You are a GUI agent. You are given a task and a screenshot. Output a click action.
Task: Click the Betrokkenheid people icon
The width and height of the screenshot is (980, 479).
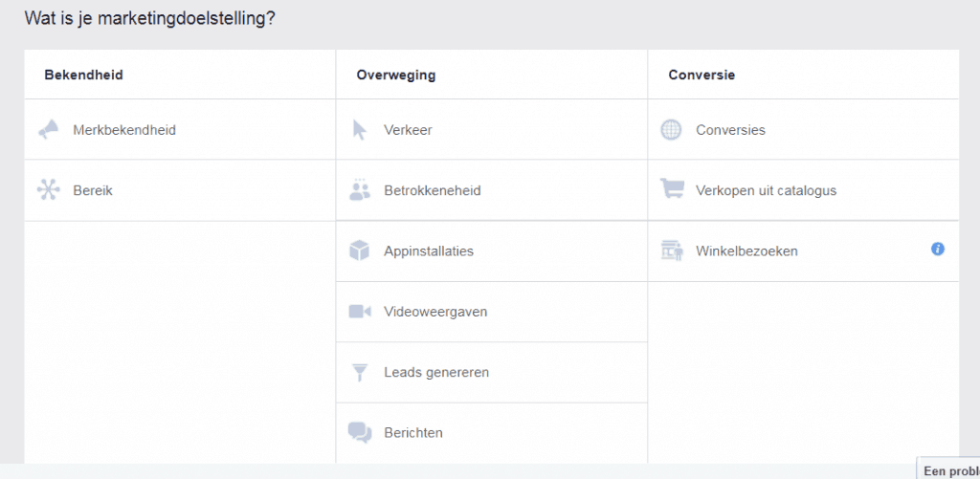tap(360, 190)
